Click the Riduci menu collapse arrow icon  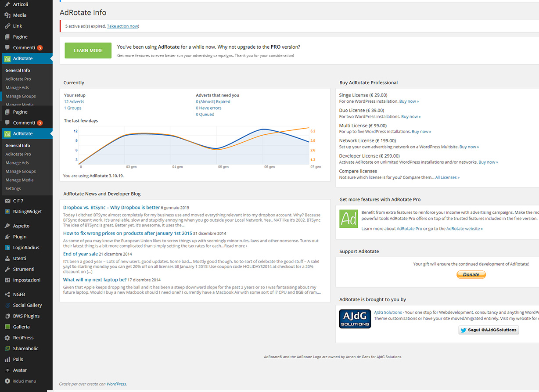(x=7, y=381)
